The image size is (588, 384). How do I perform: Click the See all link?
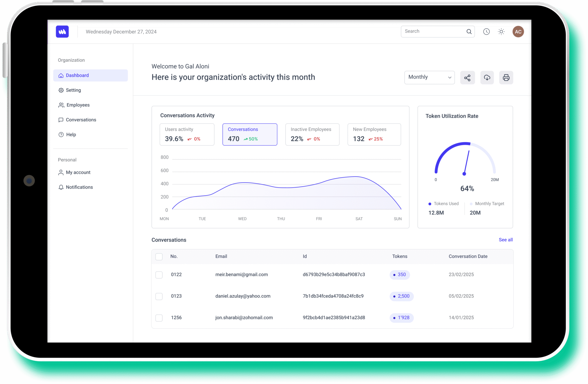tap(505, 240)
